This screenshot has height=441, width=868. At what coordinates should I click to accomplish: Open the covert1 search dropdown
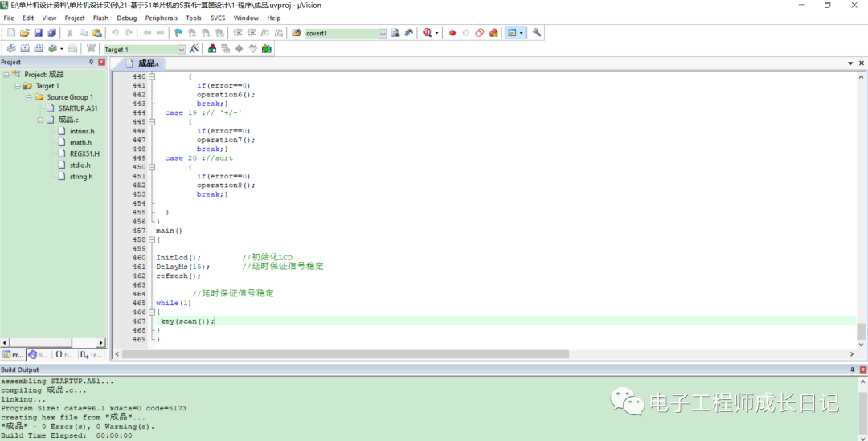(383, 34)
